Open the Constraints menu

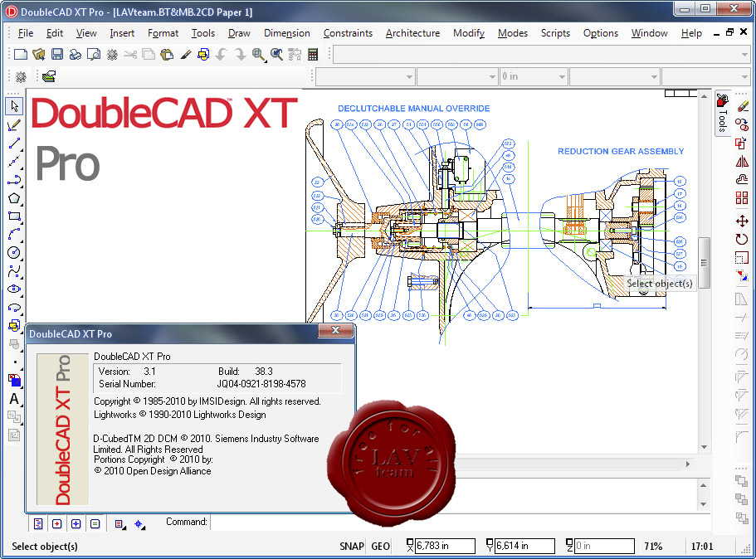pyautogui.click(x=348, y=33)
